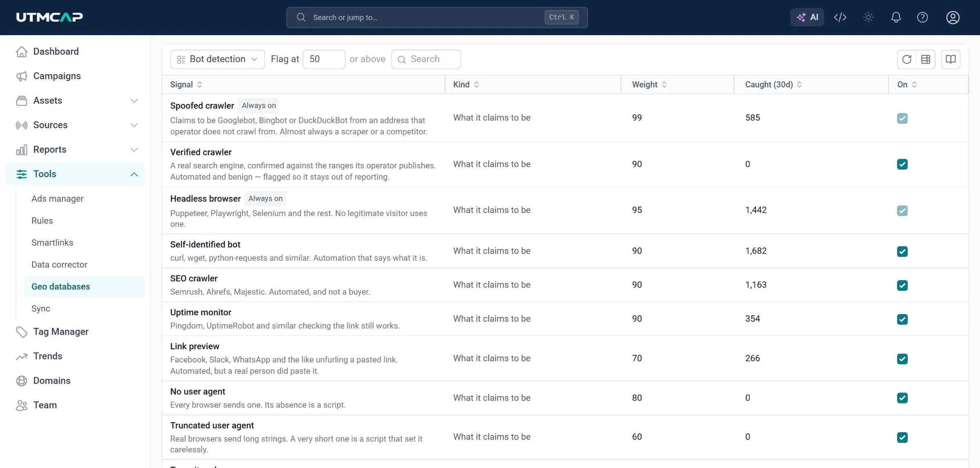Image resolution: width=980 pixels, height=468 pixels.
Task: Go to Rules under Tools
Action: [x=42, y=221]
